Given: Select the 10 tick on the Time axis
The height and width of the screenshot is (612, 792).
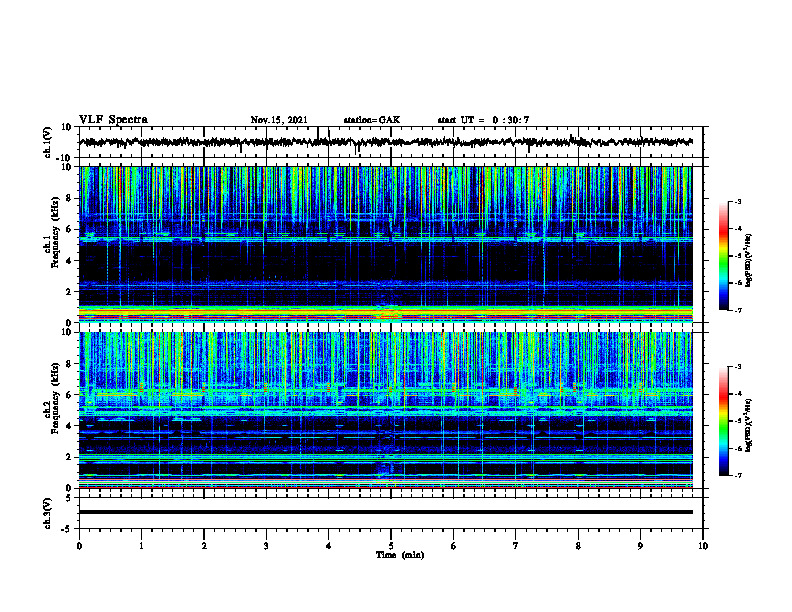Looking at the screenshot, I should coord(703,546).
